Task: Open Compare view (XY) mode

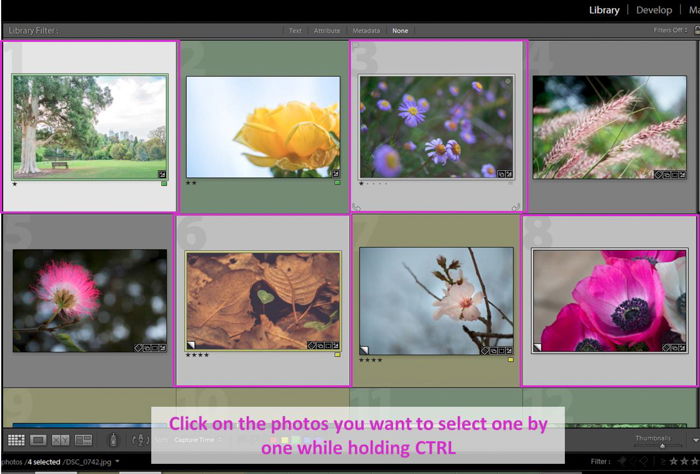Action: tap(60, 440)
